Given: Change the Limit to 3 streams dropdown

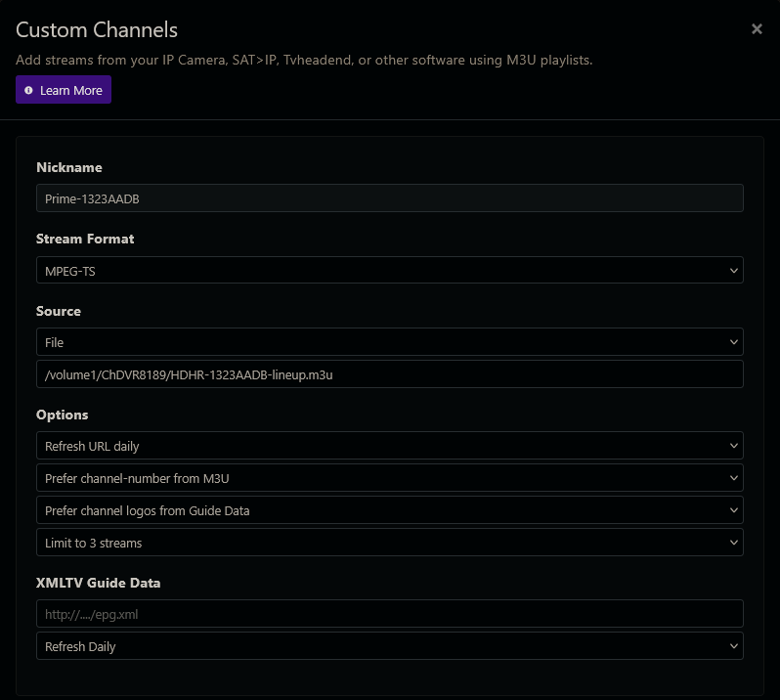Looking at the screenshot, I should (x=389, y=543).
